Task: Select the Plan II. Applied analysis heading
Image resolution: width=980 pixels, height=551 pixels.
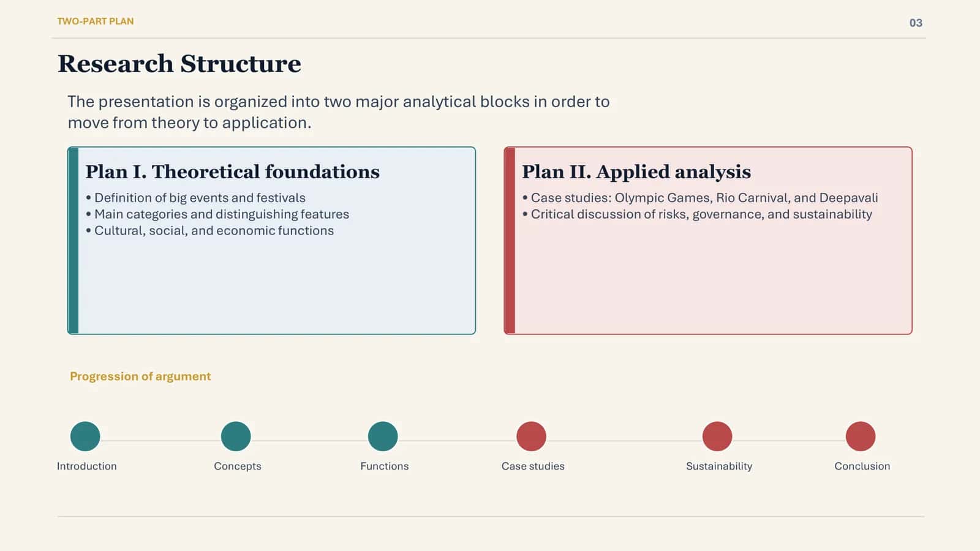Action: pos(636,172)
